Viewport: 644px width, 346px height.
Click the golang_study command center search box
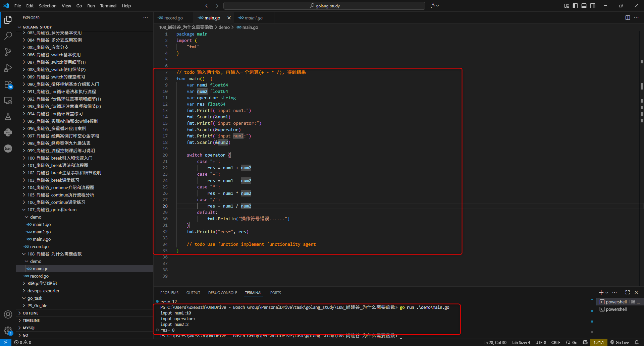(324, 6)
